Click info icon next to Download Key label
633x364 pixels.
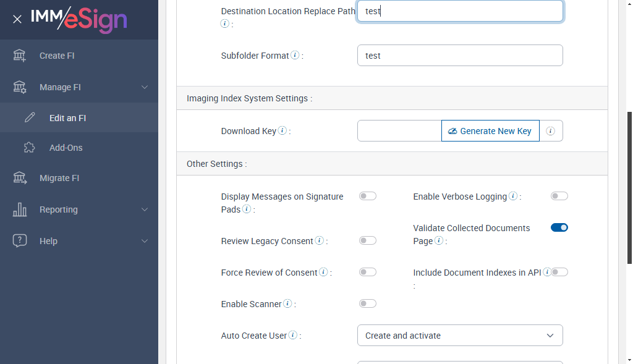[283, 130]
